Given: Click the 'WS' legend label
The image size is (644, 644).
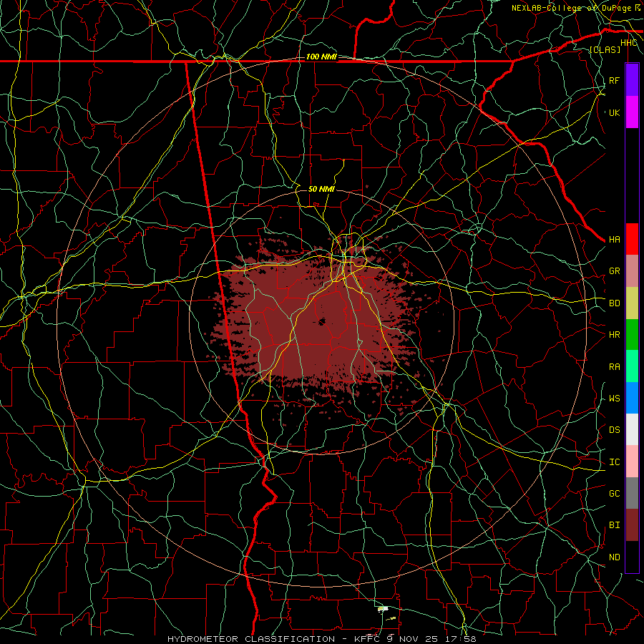Looking at the screenshot, I should (x=614, y=398).
